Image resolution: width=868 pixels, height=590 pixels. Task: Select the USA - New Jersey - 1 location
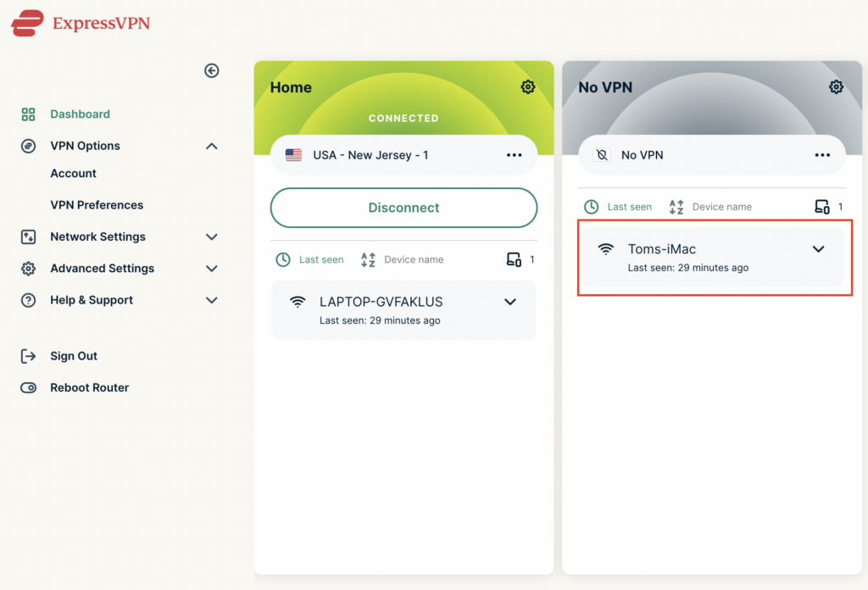click(x=403, y=155)
